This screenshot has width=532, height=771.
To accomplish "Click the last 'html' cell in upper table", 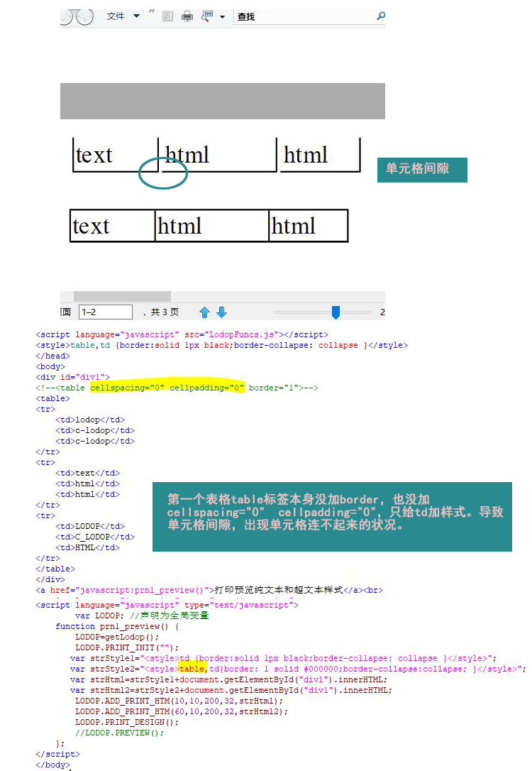I will click(x=321, y=155).
